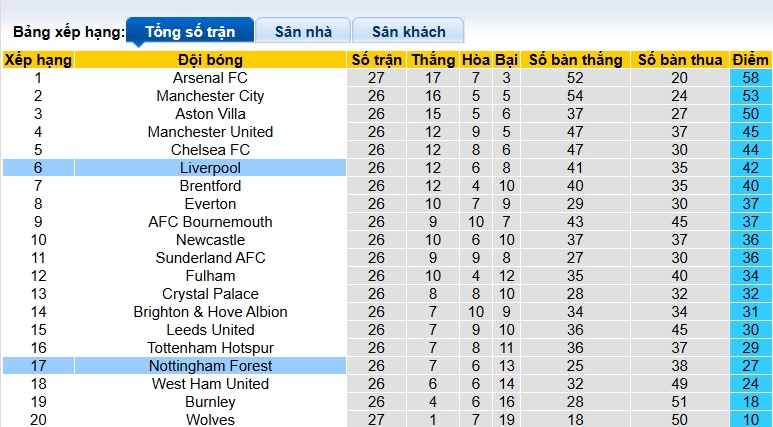This screenshot has height=427, width=773.
Task: Click the Đội bóng column header
Action: (210, 60)
